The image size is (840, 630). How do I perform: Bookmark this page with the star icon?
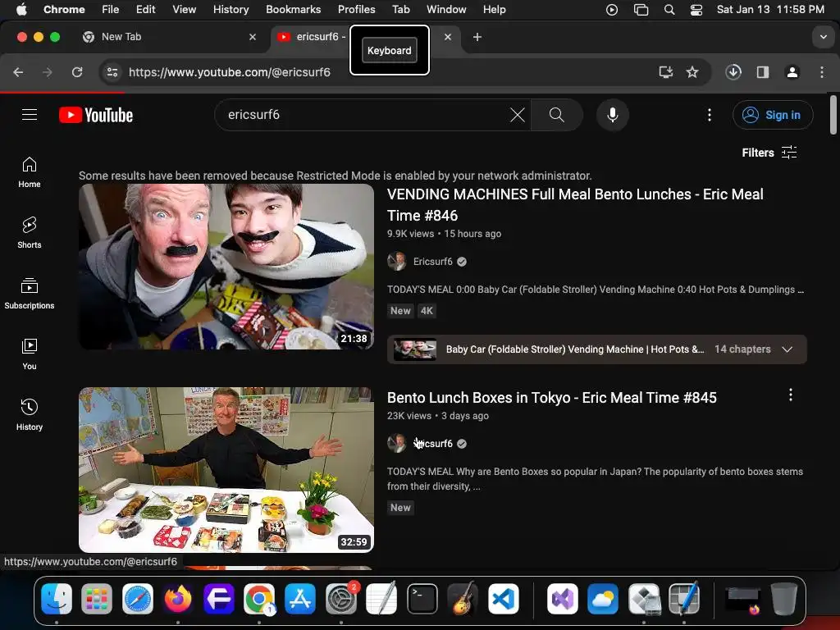(692, 72)
